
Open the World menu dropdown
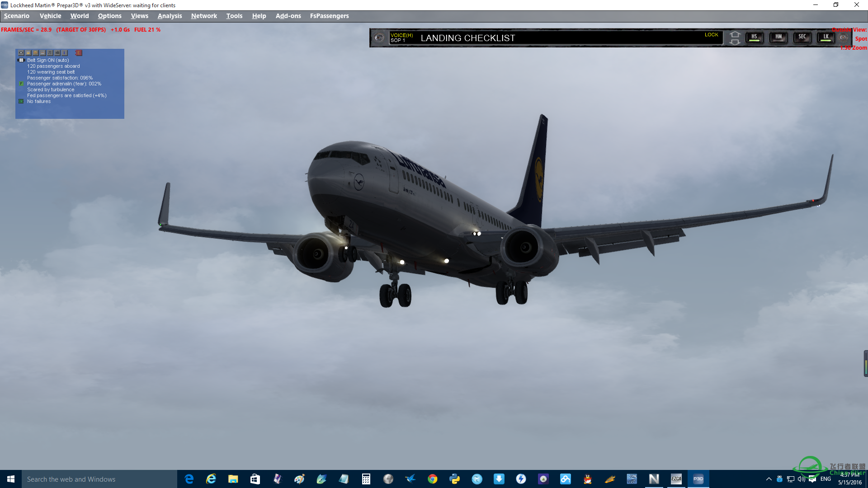(x=79, y=15)
